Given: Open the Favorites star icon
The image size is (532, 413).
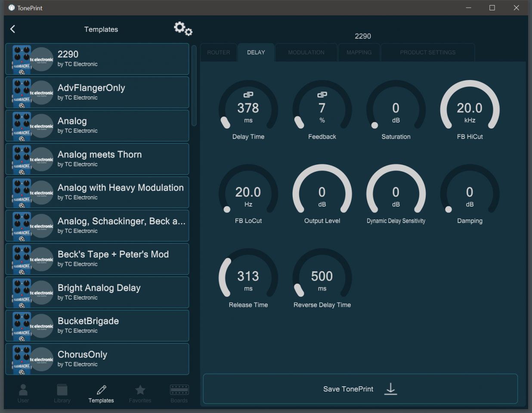Looking at the screenshot, I should (x=140, y=390).
